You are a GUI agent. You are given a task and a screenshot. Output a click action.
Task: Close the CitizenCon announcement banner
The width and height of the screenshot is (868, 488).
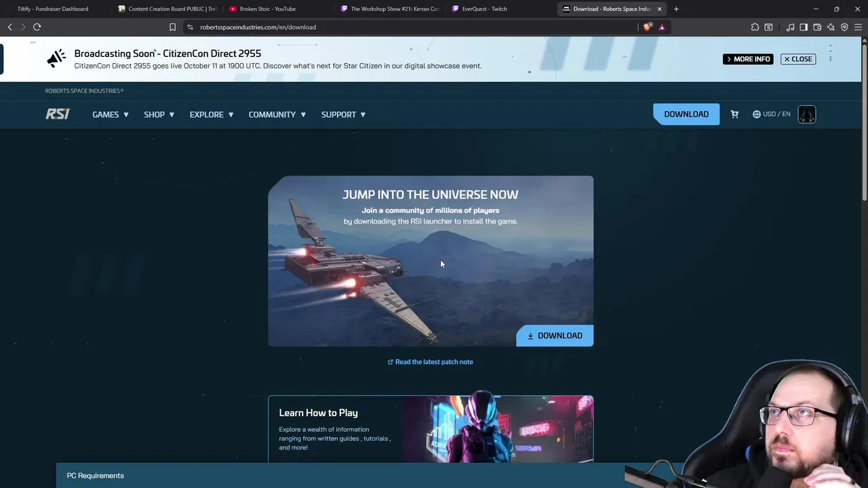pos(798,59)
